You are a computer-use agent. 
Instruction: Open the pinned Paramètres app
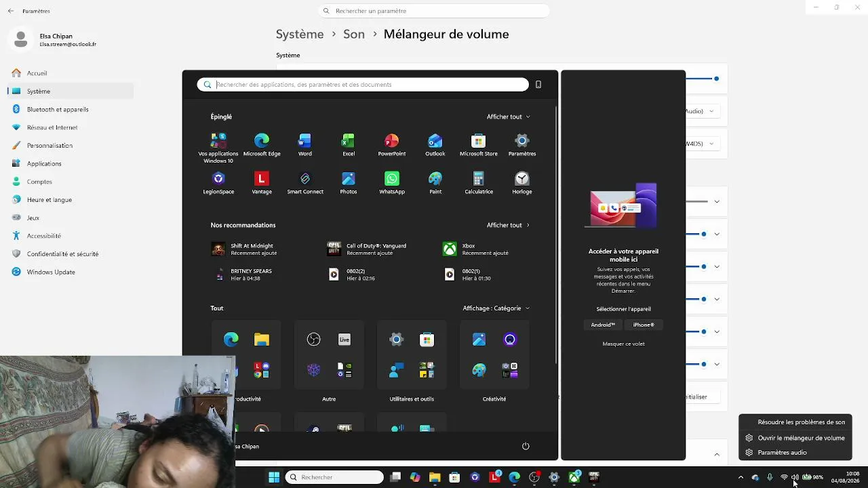(x=522, y=144)
